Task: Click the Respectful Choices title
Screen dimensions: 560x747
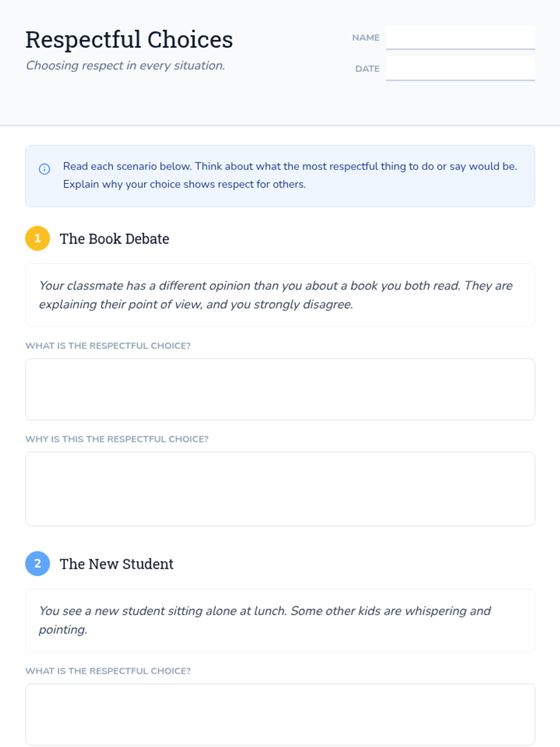Action: pos(129,40)
